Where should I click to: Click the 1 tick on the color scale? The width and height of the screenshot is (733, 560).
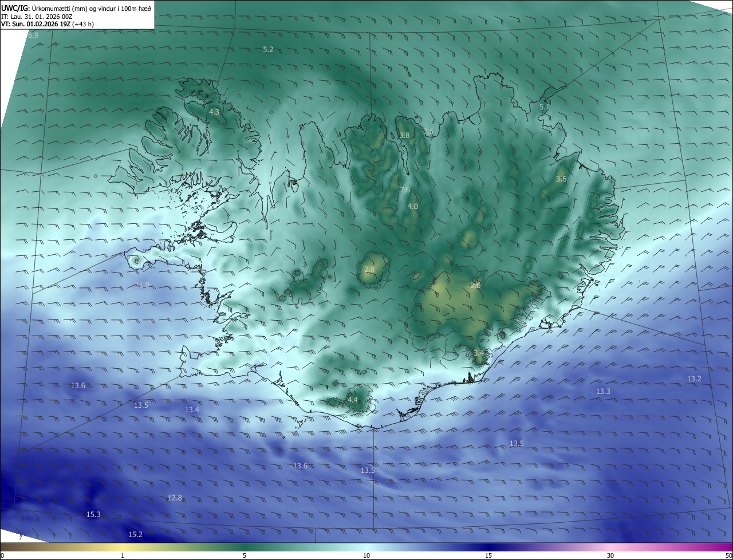pos(123,555)
